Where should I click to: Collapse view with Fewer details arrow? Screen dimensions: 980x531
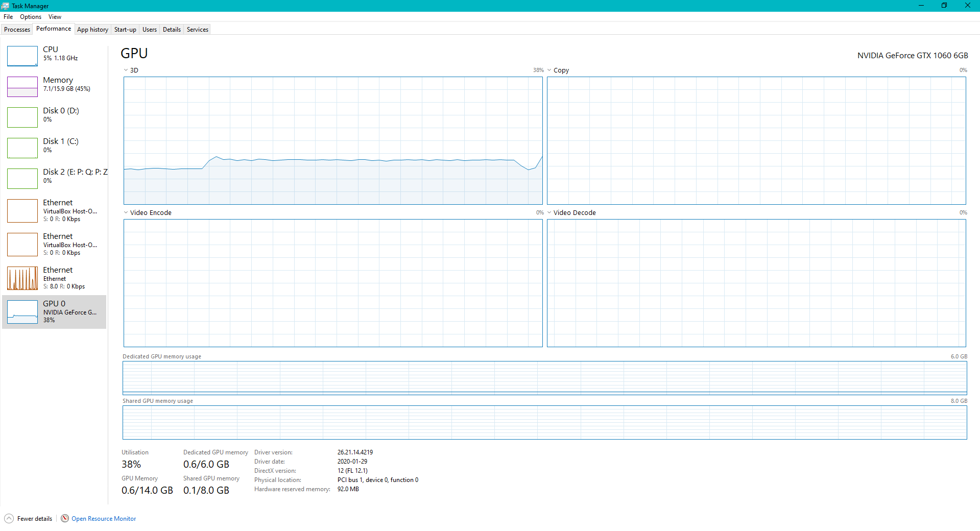pyautogui.click(x=9, y=518)
